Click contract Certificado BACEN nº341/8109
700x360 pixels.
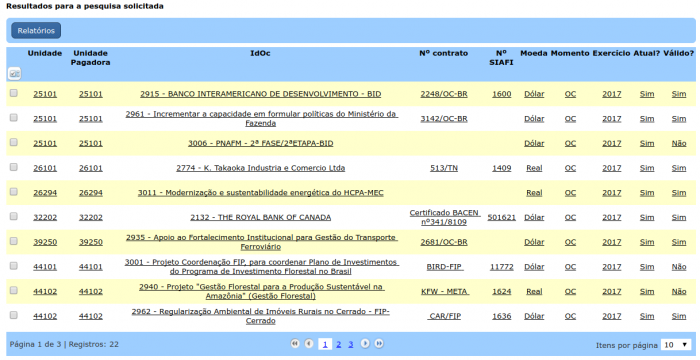tap(444, 218)
